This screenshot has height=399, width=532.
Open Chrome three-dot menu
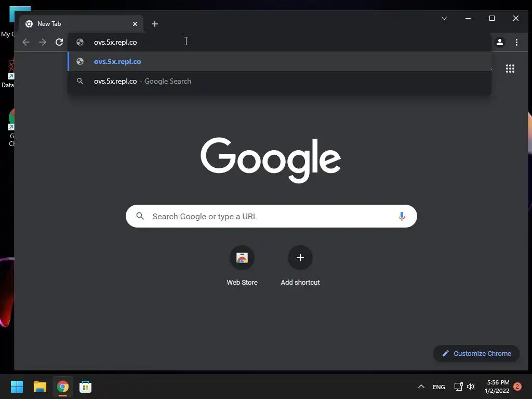(x=516, y=42)
